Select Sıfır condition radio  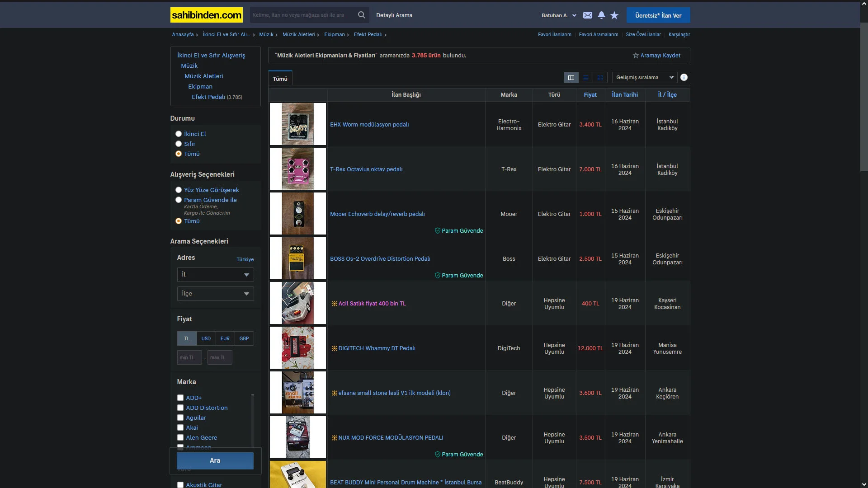(179, 144)
